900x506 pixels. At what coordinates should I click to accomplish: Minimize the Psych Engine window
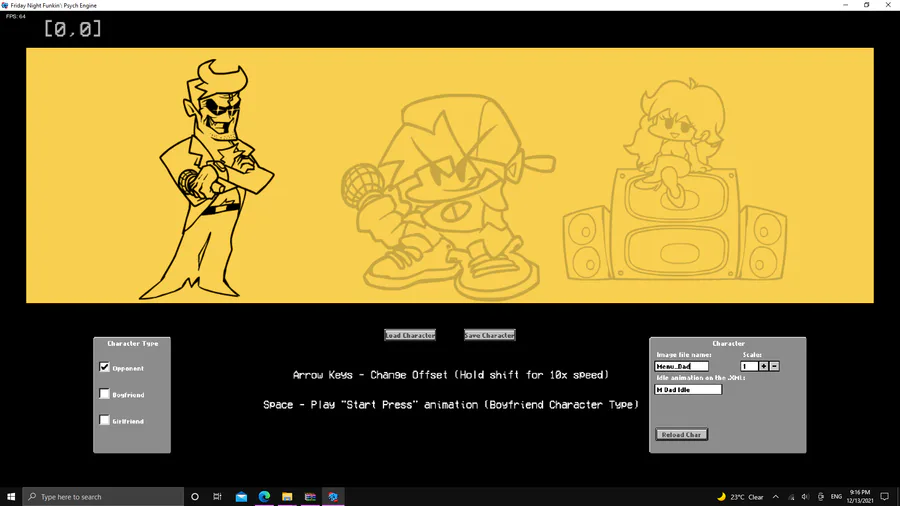tap(845, 5)
